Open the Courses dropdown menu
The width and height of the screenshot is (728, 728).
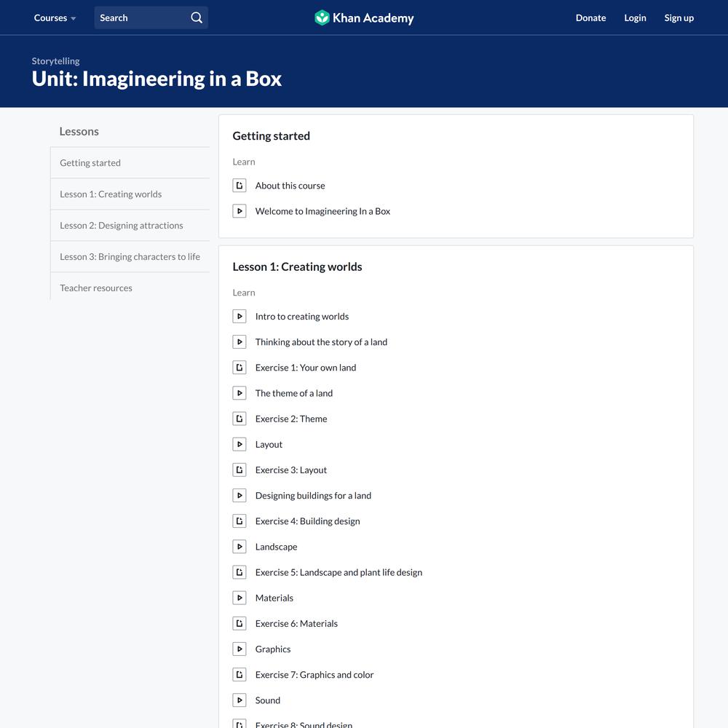55,17
